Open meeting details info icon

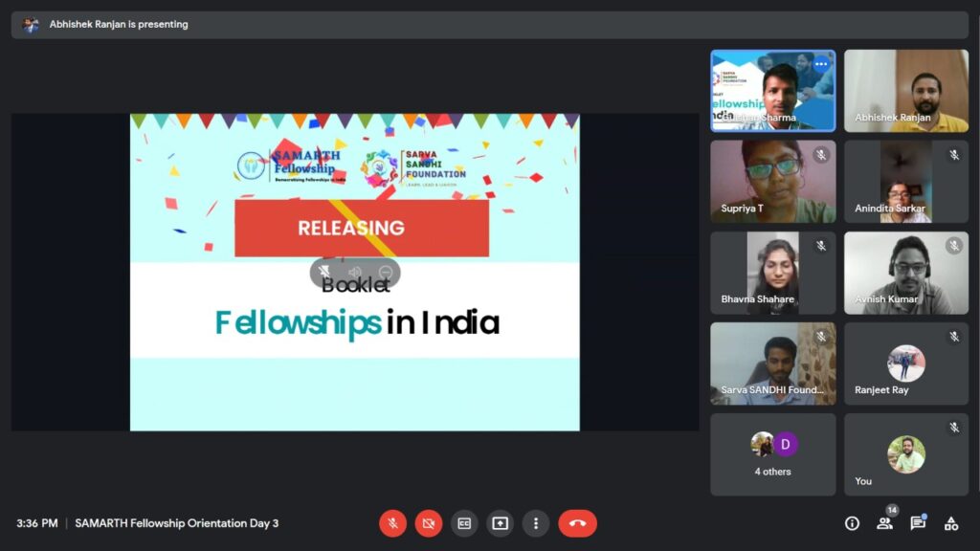pyautogui.click(x=852, y=523)
